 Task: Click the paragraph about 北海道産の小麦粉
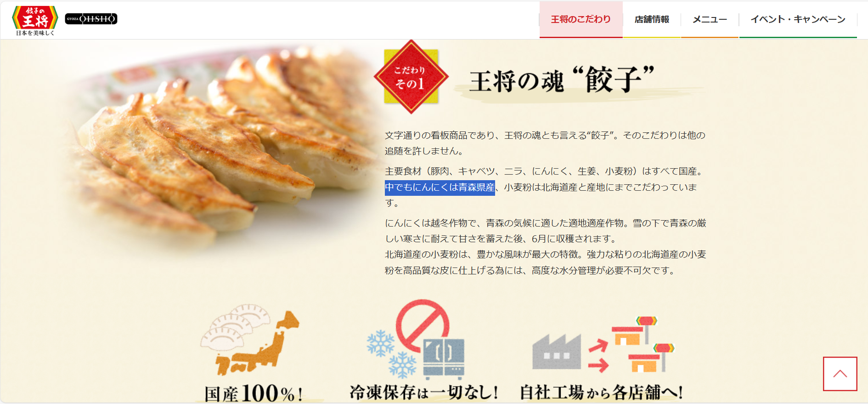[545, 262]
